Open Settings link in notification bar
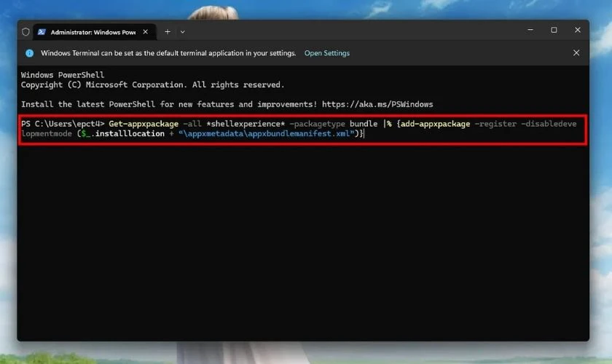Image resolution: width=612 pixels, height=364 pixels. coord(326,53)
